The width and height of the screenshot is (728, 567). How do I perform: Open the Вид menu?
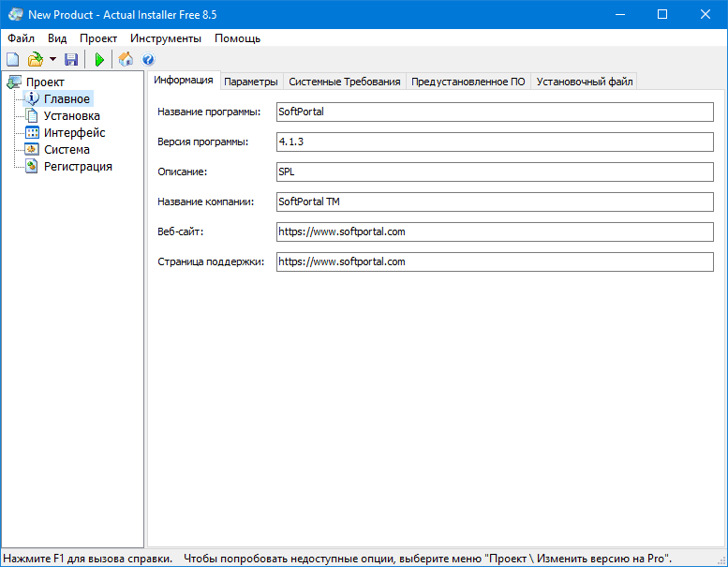(57, 38)
